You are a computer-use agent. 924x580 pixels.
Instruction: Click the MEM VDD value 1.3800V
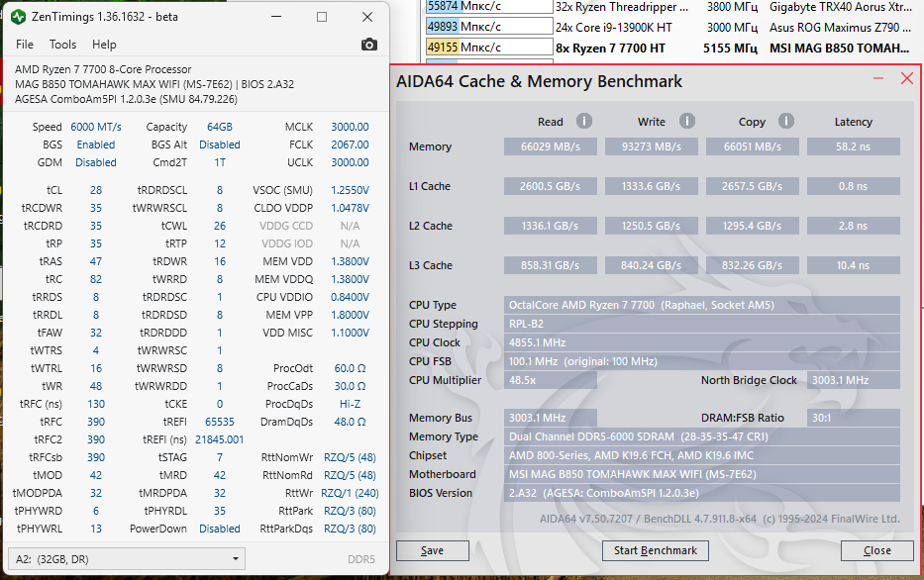pos(350,261)
